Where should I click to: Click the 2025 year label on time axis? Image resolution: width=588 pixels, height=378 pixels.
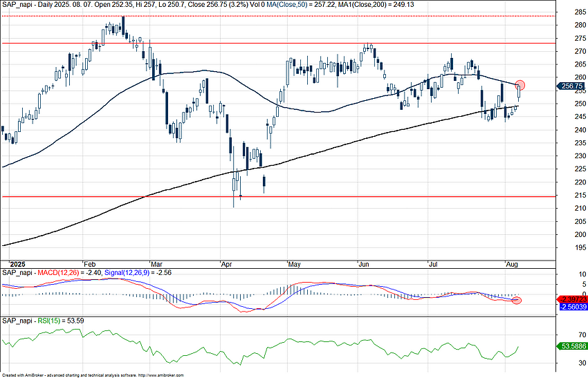click(x=17, y=265)
